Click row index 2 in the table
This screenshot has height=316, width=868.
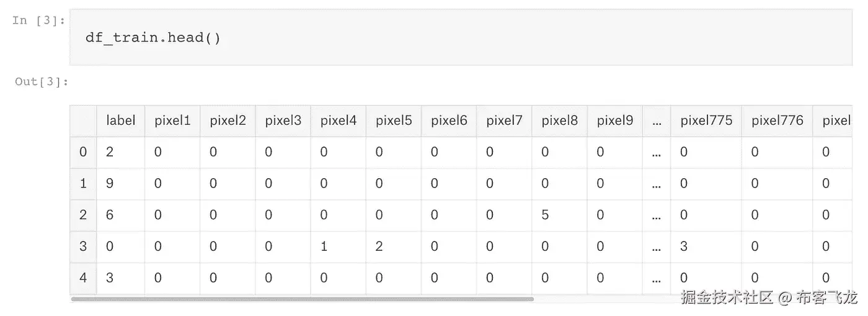point(83,215)
